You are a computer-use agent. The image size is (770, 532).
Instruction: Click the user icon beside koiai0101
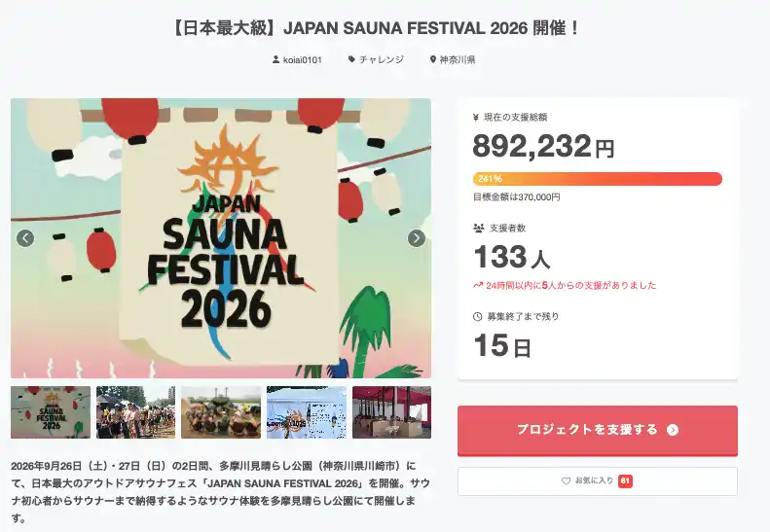[x=275, y=60]
